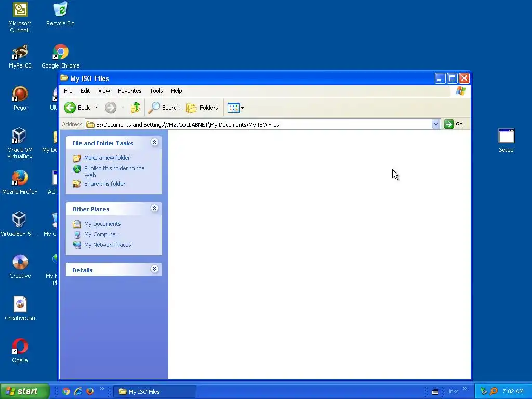Open the Favorites menu
The image size is (532, 399).
[x=129, y=91]
